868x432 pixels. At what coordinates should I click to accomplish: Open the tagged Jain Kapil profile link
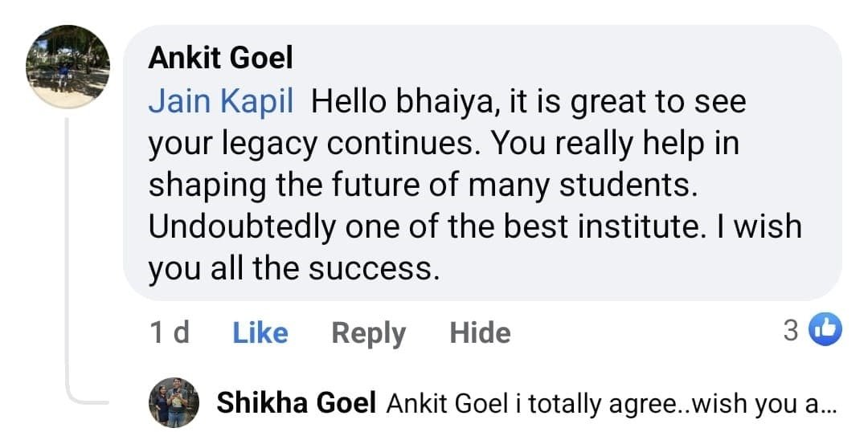220,102
